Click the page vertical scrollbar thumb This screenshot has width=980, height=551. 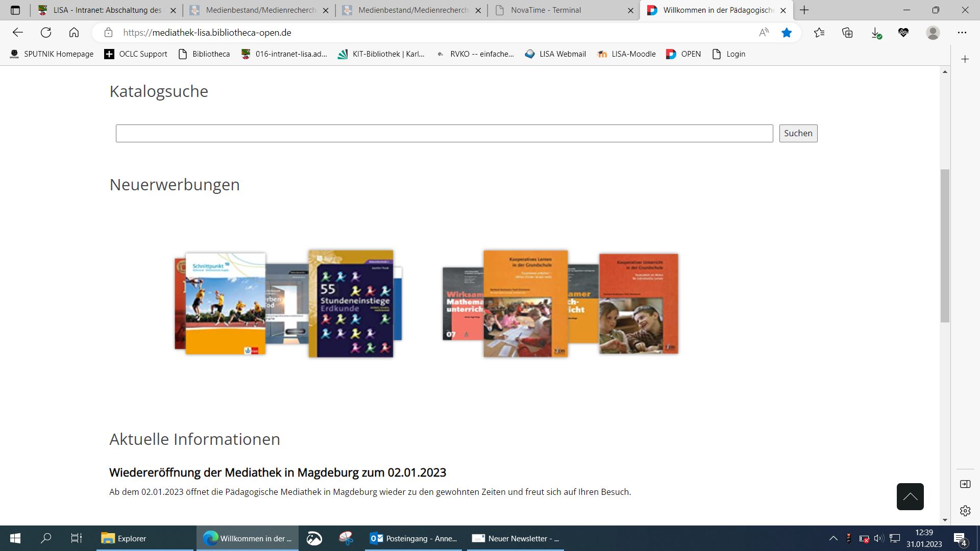pyautogui.click(x=945, y=245)
